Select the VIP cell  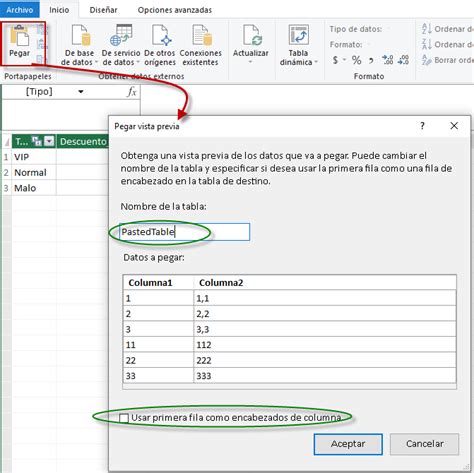[x=34, y=157]
